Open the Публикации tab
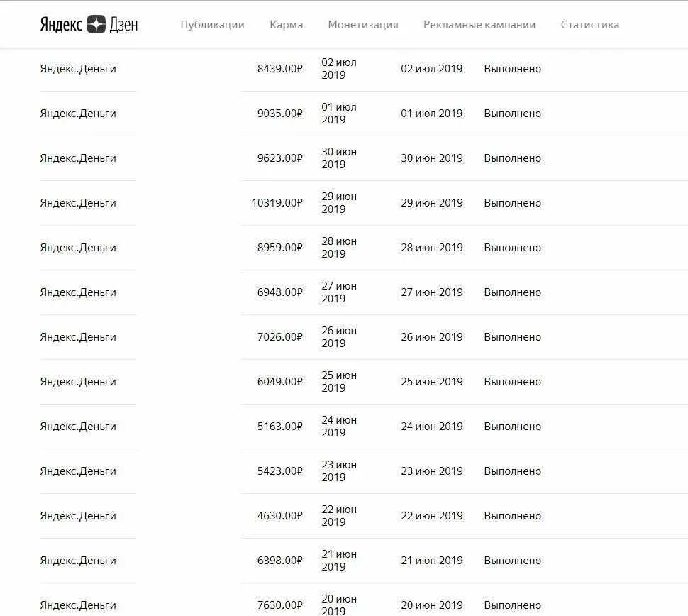The image size is (688, 616). pyautogui.click(x=212, y=25)
